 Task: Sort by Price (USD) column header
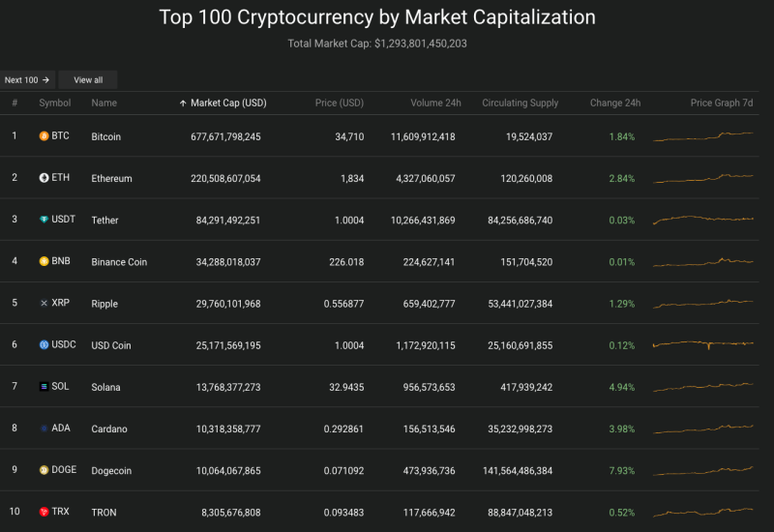tap(340, 103)
